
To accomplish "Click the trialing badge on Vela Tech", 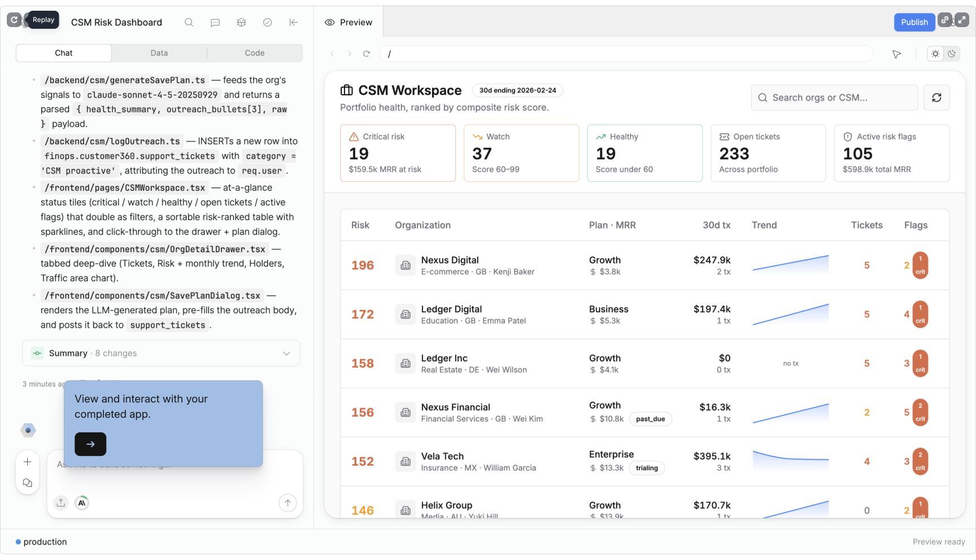I will coord(647,468).
